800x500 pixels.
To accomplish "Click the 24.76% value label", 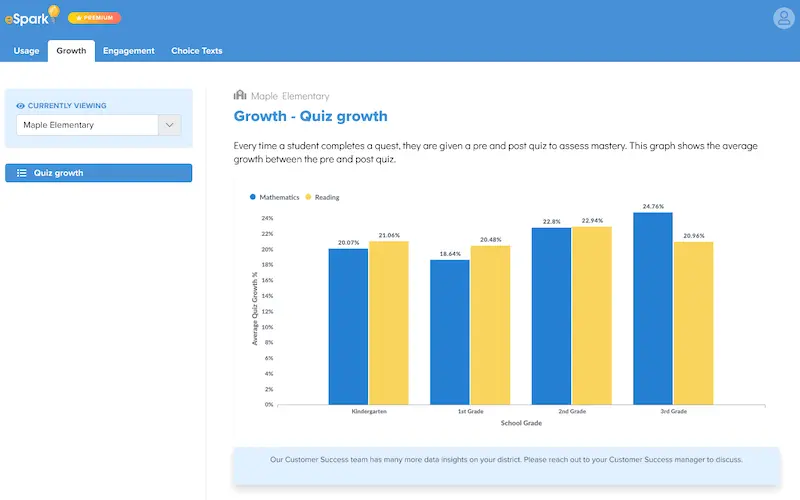I will (x=653, y=207).
